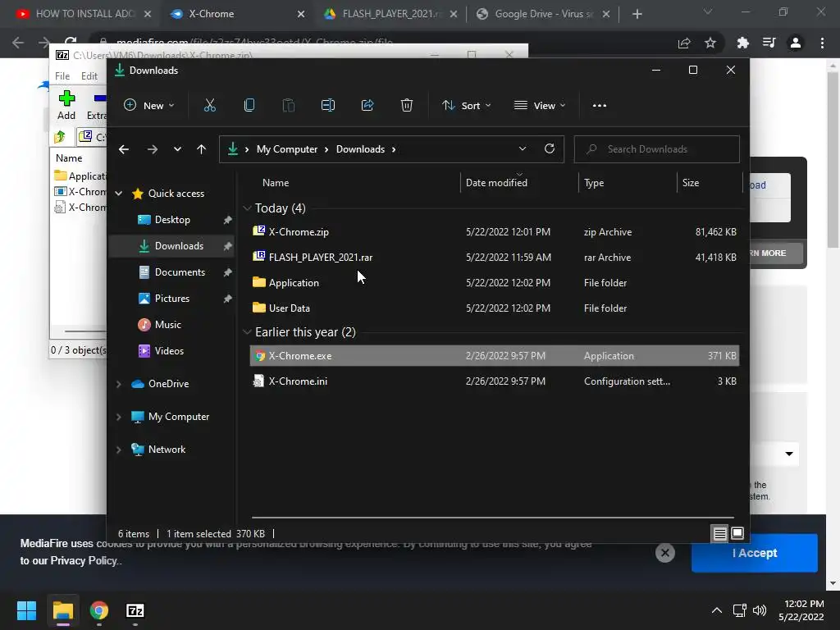Screen dimensions: 840x630
Task: Open Chrome extensions puzzle icon
Action: (742, 43)
